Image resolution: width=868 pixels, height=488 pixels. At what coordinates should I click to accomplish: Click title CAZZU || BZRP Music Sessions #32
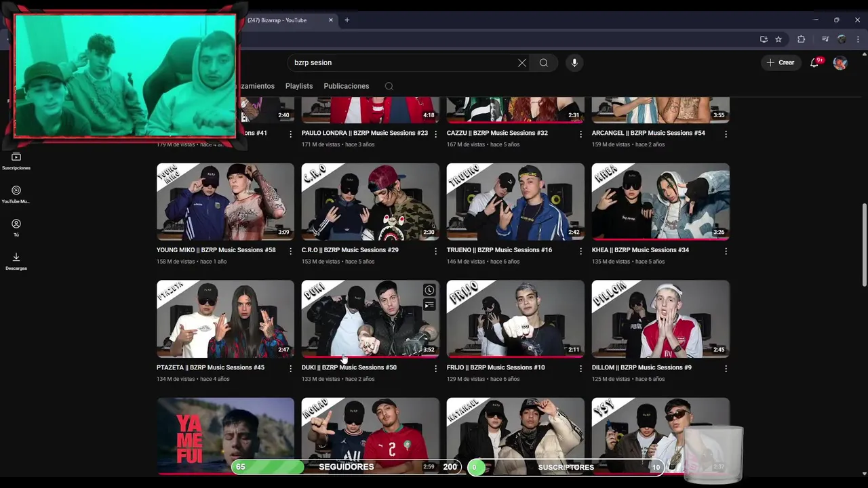click(497, 133)
